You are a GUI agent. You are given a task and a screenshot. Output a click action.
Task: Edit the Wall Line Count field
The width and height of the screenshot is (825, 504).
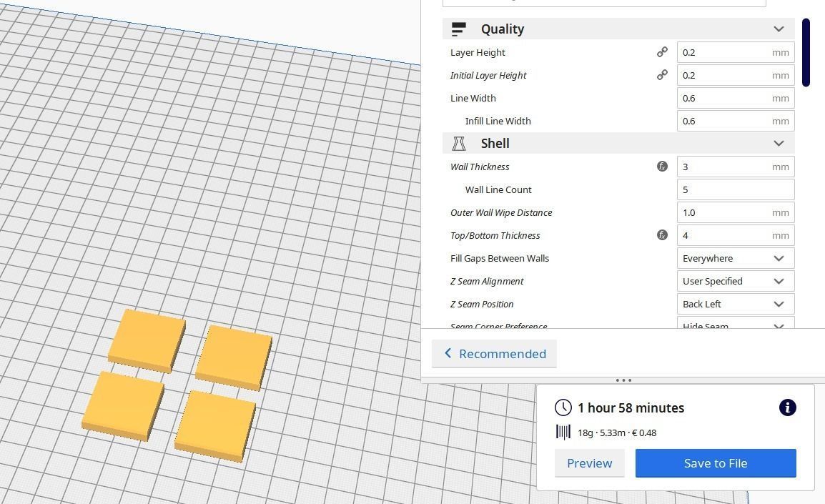click(x=735, y=189)
